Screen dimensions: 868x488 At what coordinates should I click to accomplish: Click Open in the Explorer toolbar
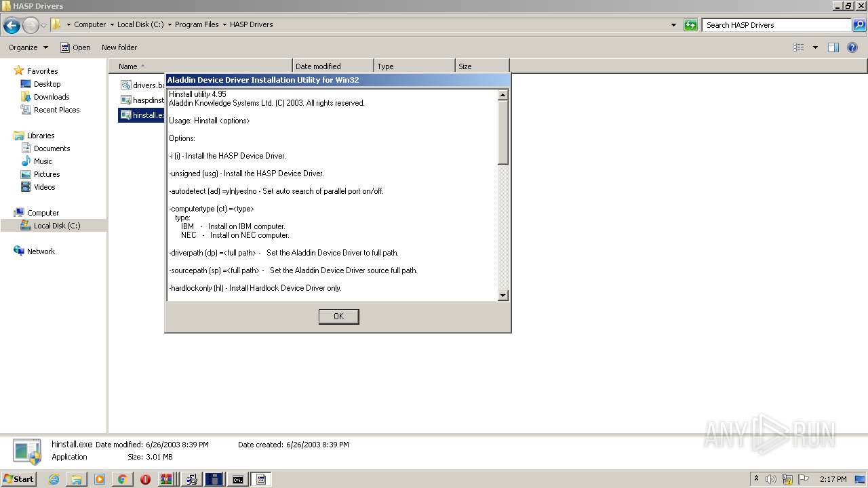75,47
